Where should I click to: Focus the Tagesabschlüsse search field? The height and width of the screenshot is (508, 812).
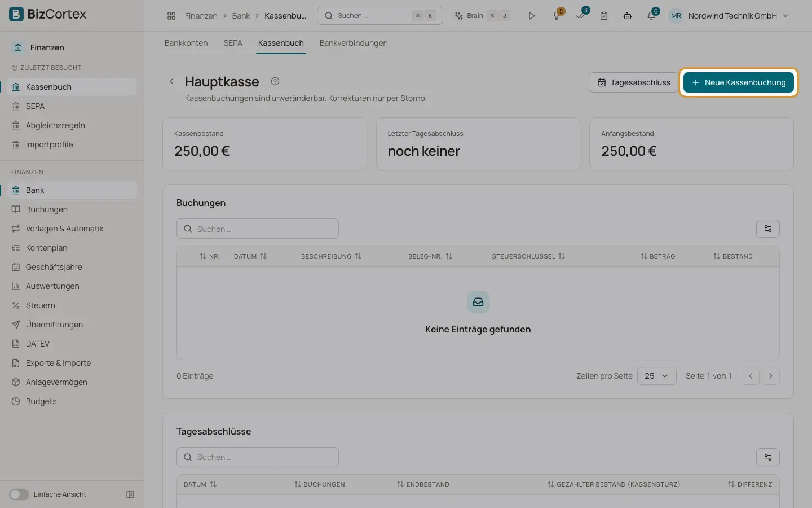coord(258,457)
